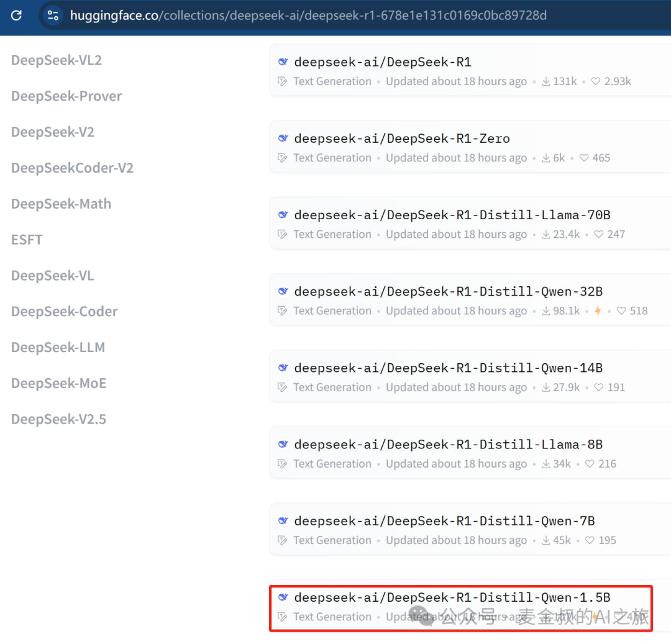Click Text Generation tag icon on DeepSeek-R1-Zero card

[283, 158]
